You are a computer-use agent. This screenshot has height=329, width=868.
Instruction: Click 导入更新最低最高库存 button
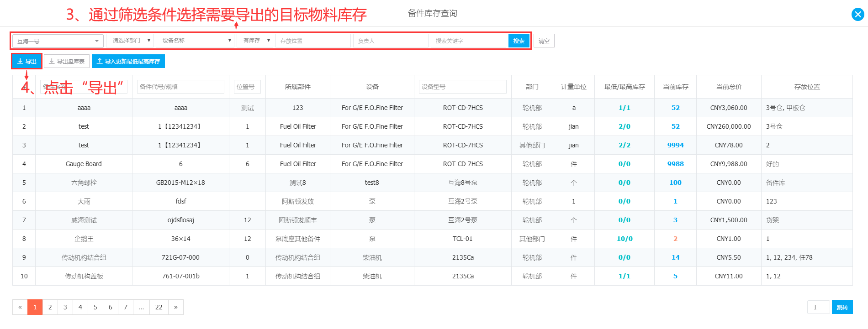(x=128, y=61)
